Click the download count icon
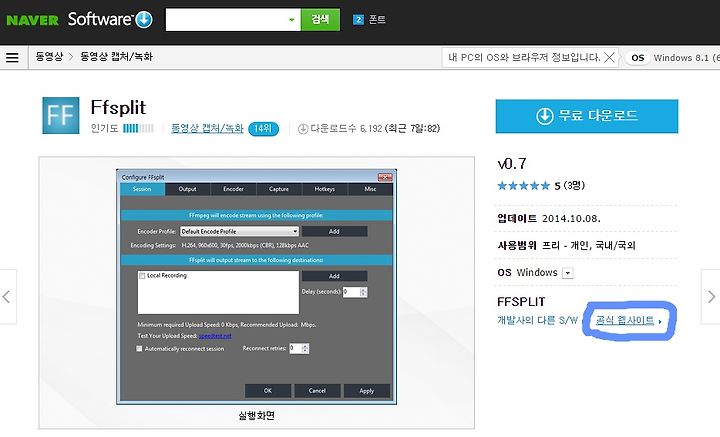The height and width of the screenshot is (437, 720). [x=303, y=129]
